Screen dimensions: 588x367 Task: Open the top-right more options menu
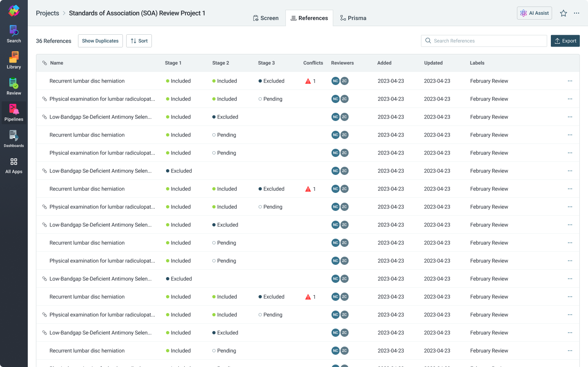tap(577, 13)
